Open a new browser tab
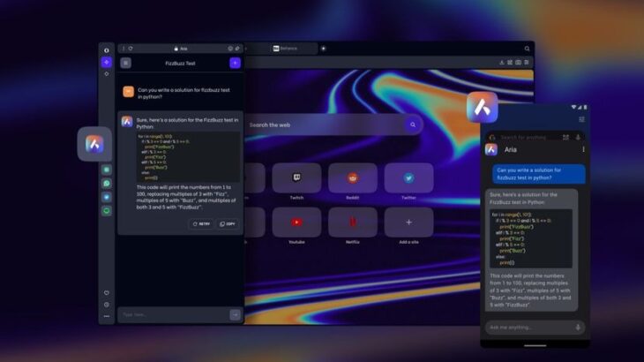 (323, 49)
